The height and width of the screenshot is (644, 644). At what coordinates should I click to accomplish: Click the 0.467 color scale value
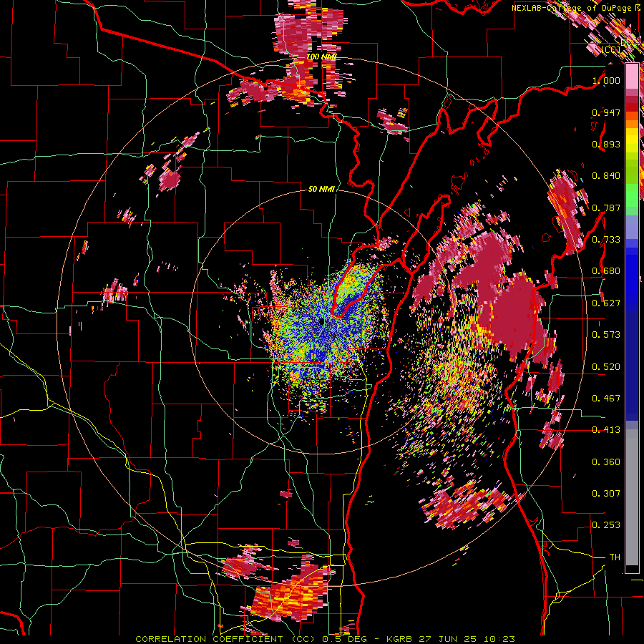[x=606, y=399]
